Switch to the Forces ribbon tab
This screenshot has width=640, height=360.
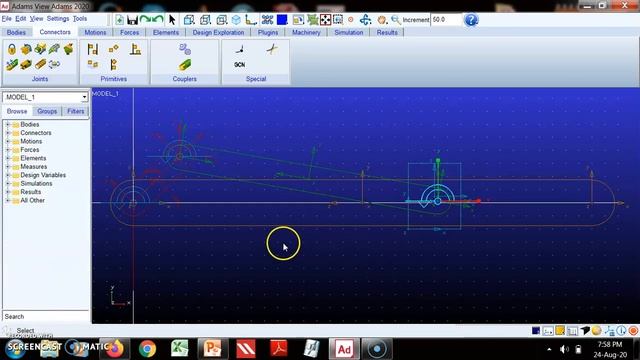(x=129, y=32)
